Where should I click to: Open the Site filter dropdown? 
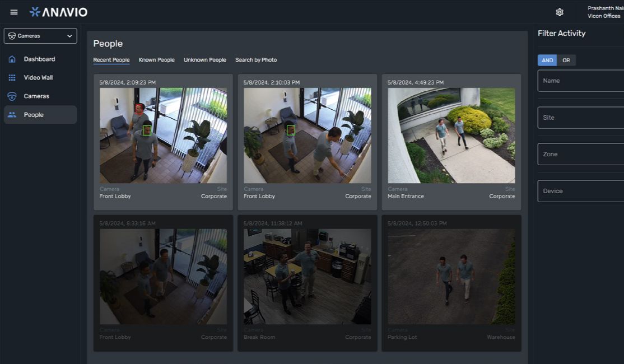coord(580,118)
